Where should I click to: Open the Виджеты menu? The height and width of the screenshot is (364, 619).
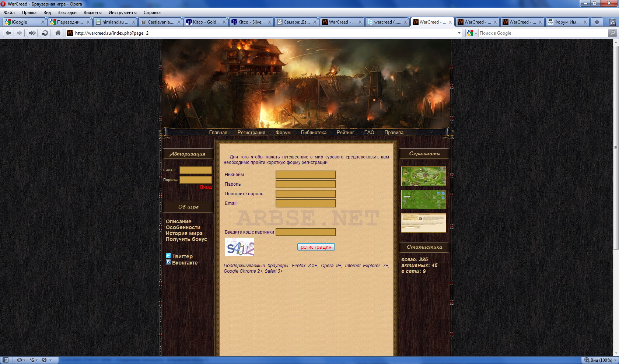tap(92, 13)
